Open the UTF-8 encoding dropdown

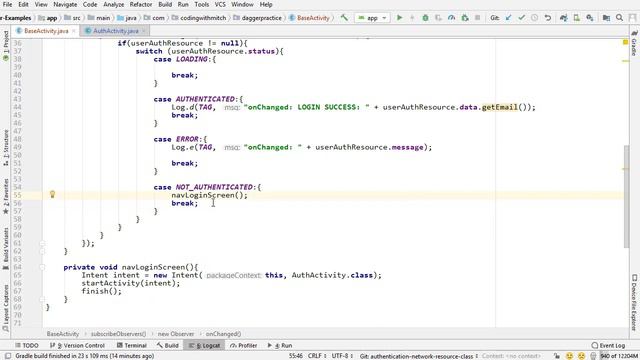[342, 356]
